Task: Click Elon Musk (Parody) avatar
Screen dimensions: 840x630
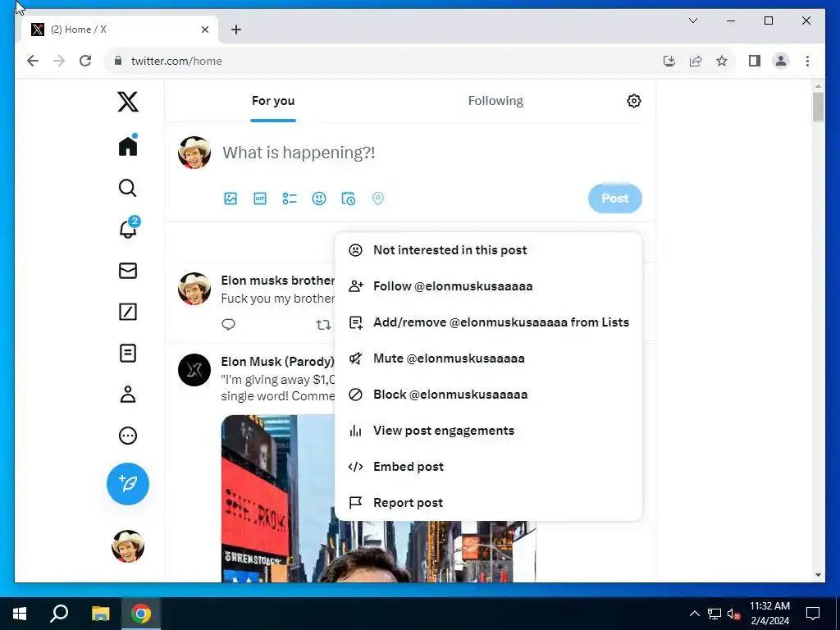Action: [194, 370]
